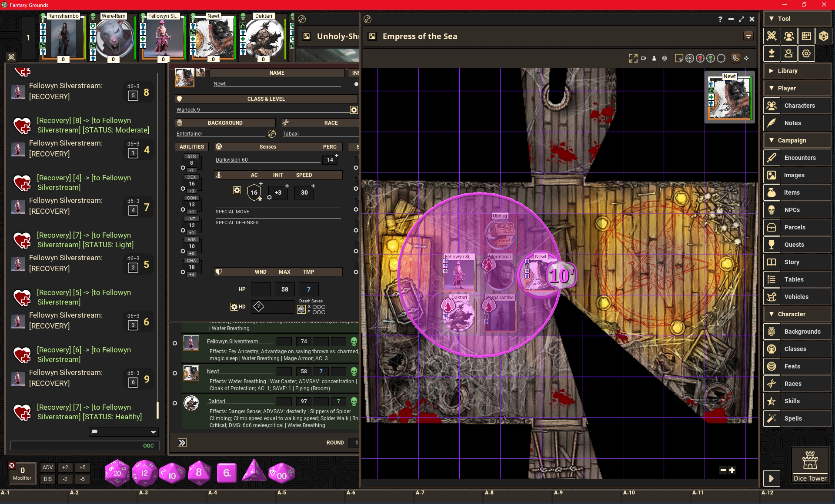Open Notes in sidebar

pos(798,123)
